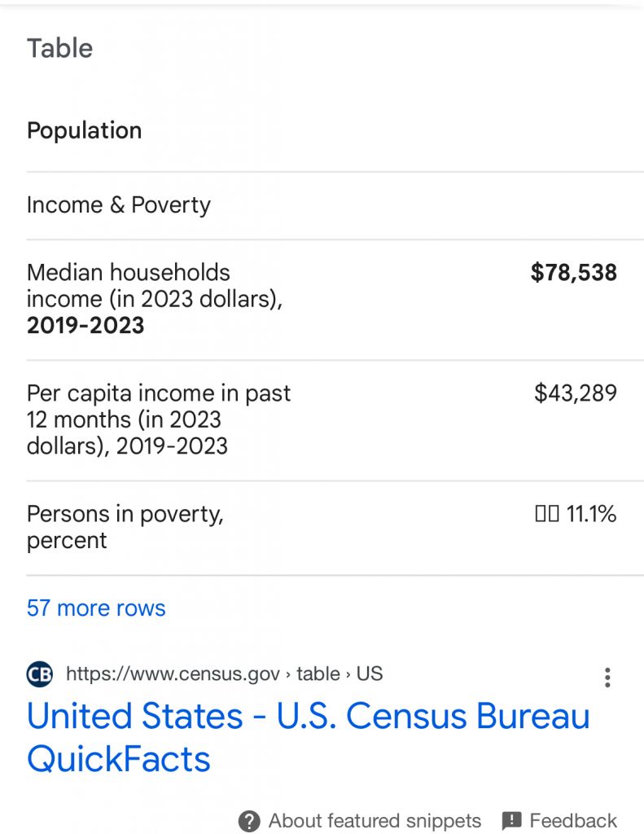Click the question mark help icon
Viewport: 644px width, 834px height.
[x=249, y=820]
